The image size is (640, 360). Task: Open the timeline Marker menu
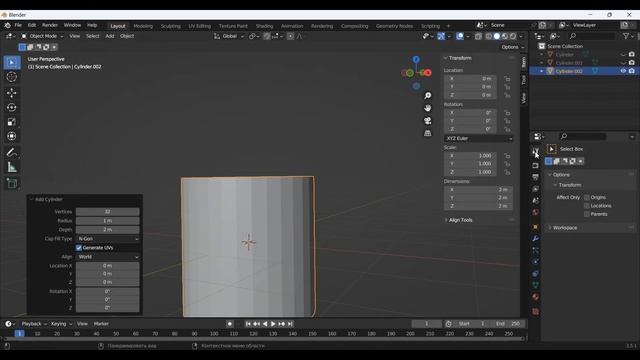point(101,324)
